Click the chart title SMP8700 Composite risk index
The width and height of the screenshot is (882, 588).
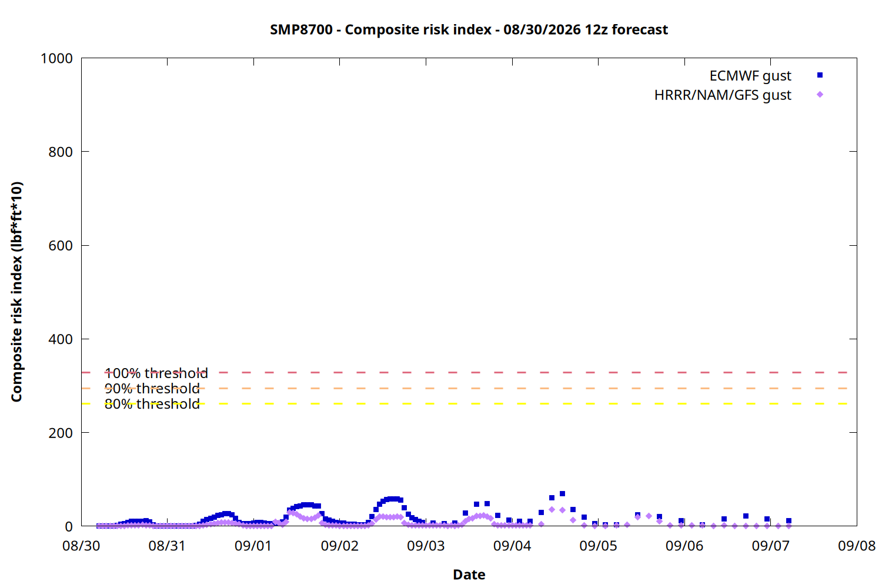469,29
